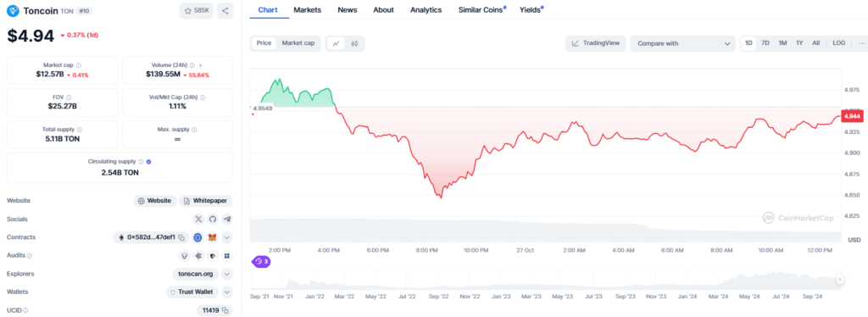868x317 pixels.
Task: Toggle LOG scale on chart
Action: click(839, 43)
